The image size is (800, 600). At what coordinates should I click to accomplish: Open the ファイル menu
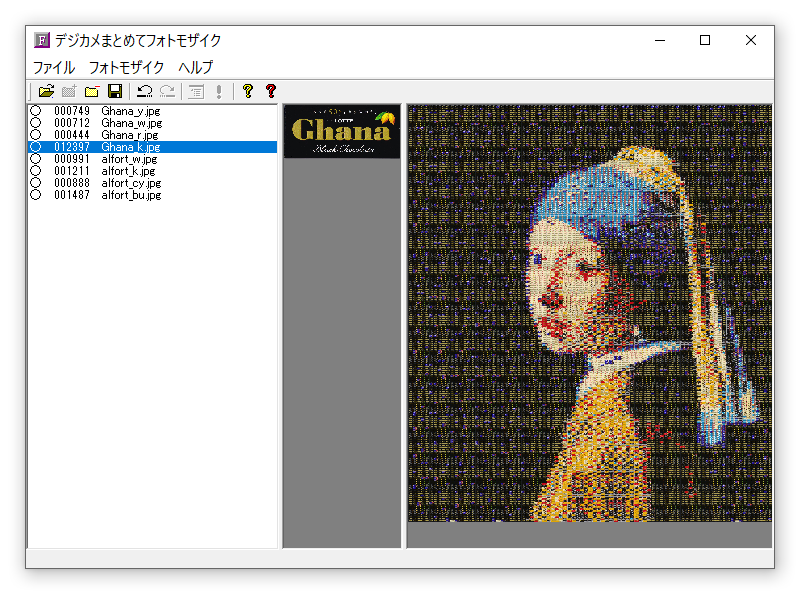(x=54, y=67)
